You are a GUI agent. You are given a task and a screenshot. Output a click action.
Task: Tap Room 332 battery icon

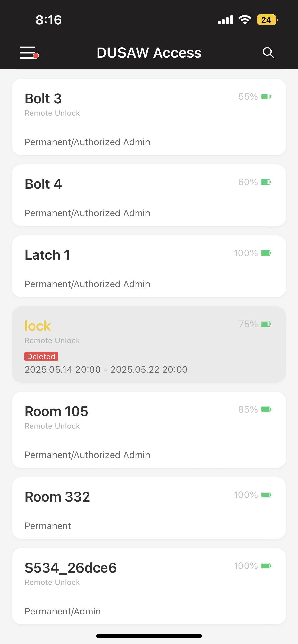266,495
